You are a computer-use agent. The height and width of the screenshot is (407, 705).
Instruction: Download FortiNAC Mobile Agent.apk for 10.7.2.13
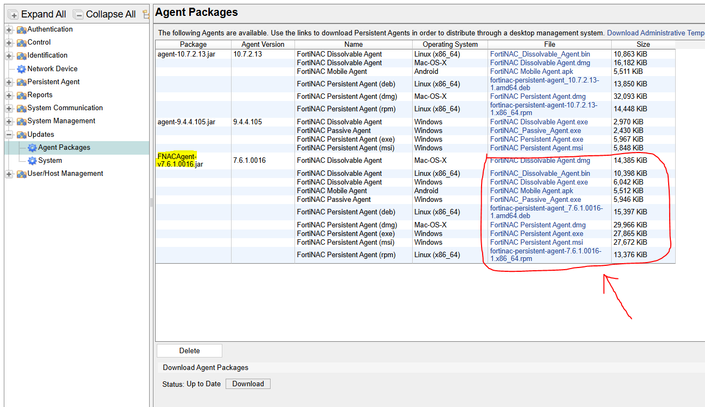click(x=531, y=72)
